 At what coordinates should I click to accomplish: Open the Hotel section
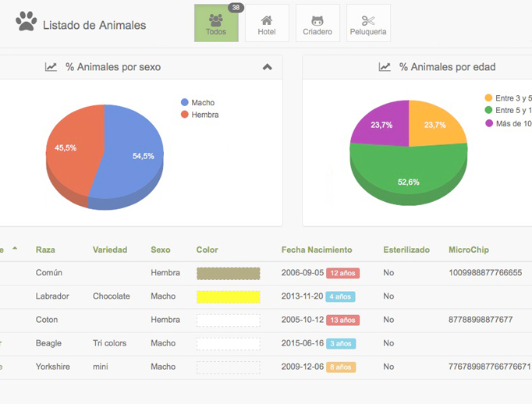coord(267,24)
